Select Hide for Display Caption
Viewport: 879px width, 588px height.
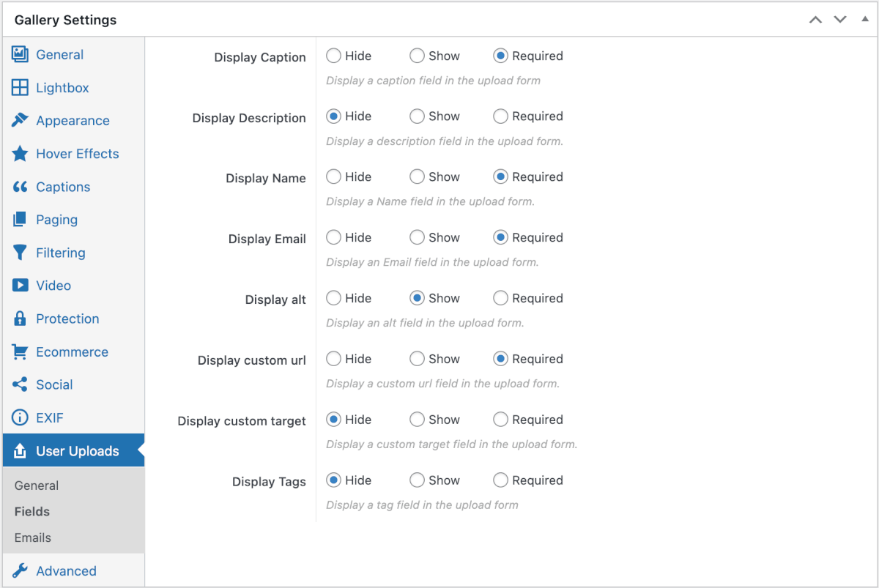(x=333, y=56)
